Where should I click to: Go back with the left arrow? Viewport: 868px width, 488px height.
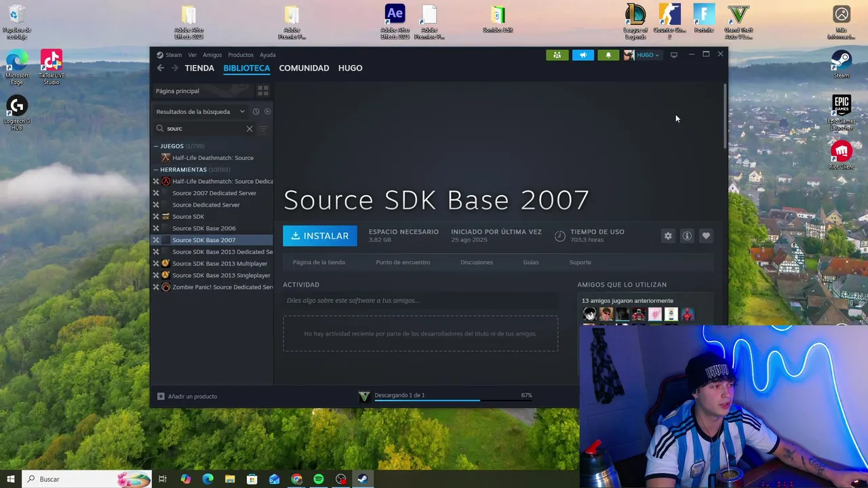pyautogui.click(x=160, y=68)
